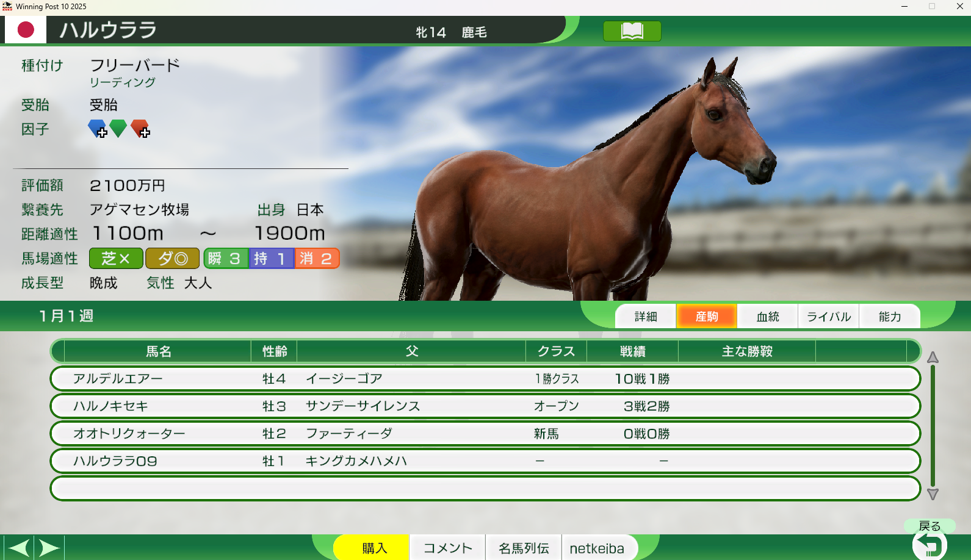Click sire ファーティーダ in the table
The width and height of the screenshot is (971, 560).
349,434
